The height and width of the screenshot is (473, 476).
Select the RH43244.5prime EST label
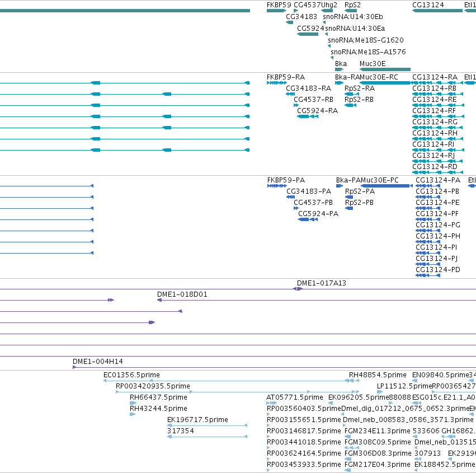(x=158, y=408)
